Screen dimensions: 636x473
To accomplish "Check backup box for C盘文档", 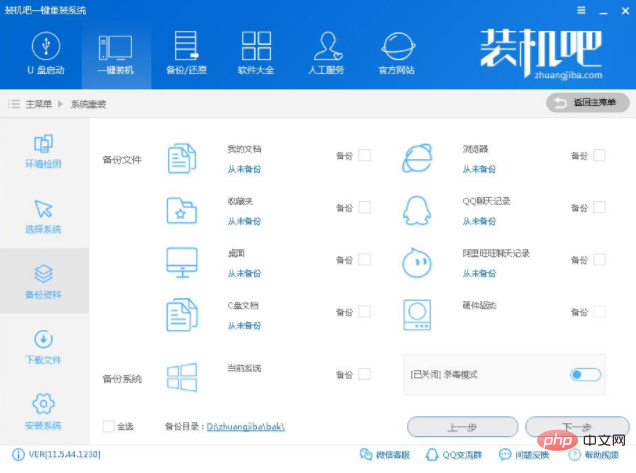I will pyautogui.click(x=364, y=312).
